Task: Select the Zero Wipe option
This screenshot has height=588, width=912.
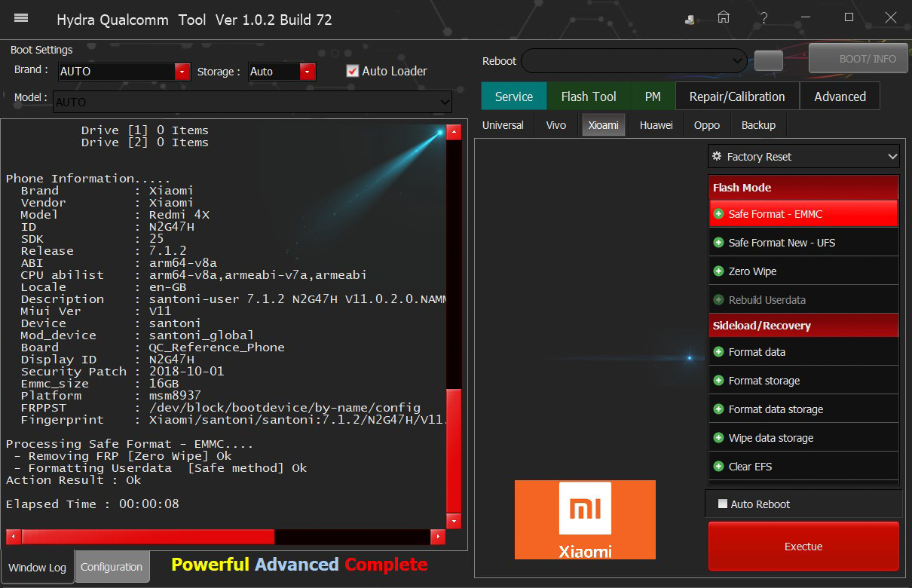Action: click(803, 271)
